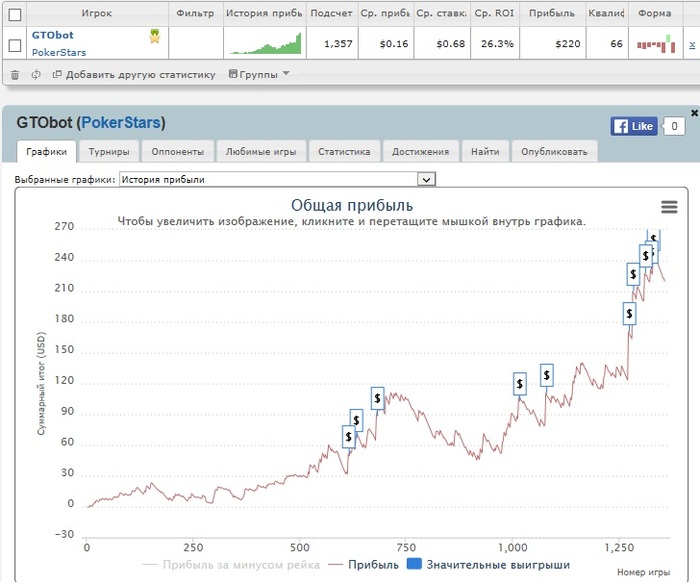Expand the Группы dropdown
700x584 pixels.
click(259, 74)
